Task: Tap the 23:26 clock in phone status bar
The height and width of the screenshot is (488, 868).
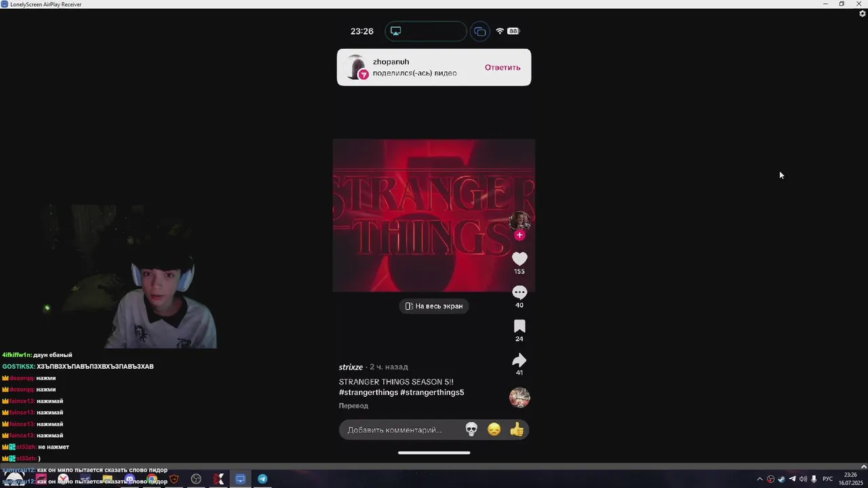Action: 362,31
